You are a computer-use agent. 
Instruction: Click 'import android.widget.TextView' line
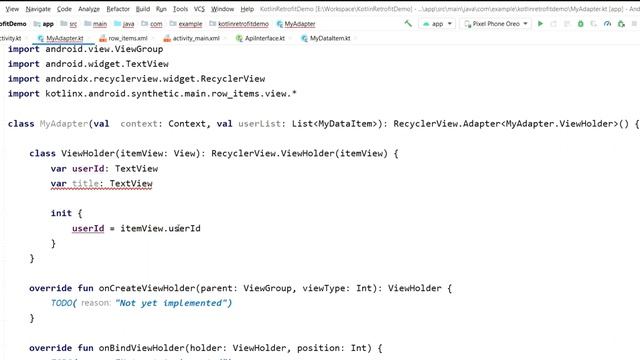(x=88, y=64)
